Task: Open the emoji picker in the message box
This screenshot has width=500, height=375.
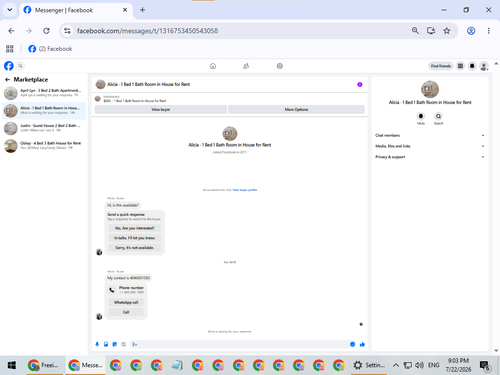Action: (x=352, y=344)
